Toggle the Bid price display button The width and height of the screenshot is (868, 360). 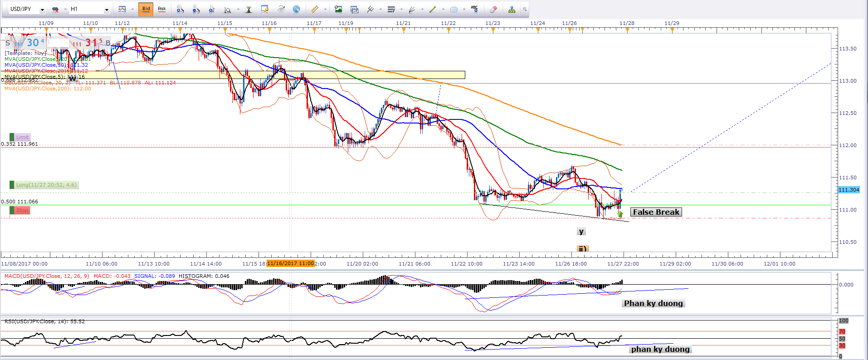pos(146,9)
